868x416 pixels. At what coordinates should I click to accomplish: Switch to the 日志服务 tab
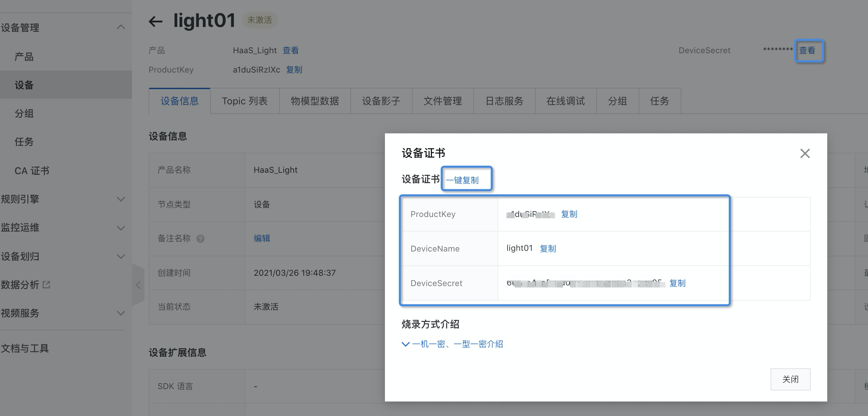504,101
